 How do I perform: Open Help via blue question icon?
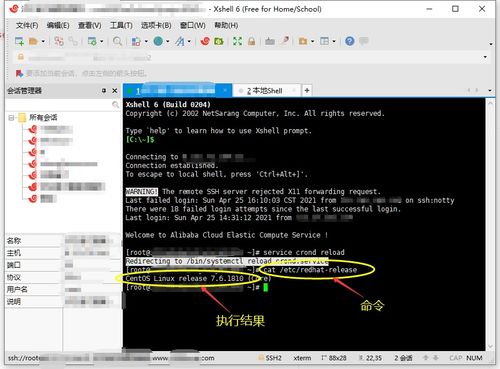(x=350, y=41)
